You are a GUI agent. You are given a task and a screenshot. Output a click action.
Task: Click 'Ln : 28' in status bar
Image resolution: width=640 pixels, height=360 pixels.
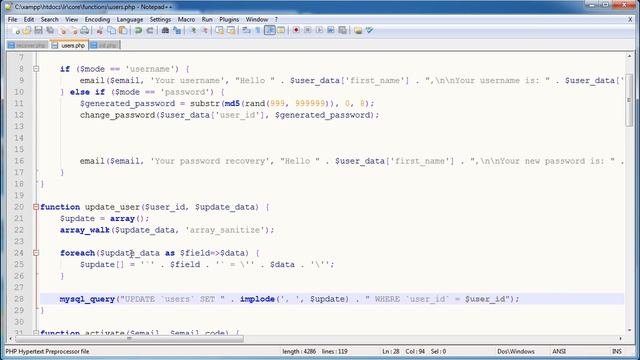pos(391,351)
